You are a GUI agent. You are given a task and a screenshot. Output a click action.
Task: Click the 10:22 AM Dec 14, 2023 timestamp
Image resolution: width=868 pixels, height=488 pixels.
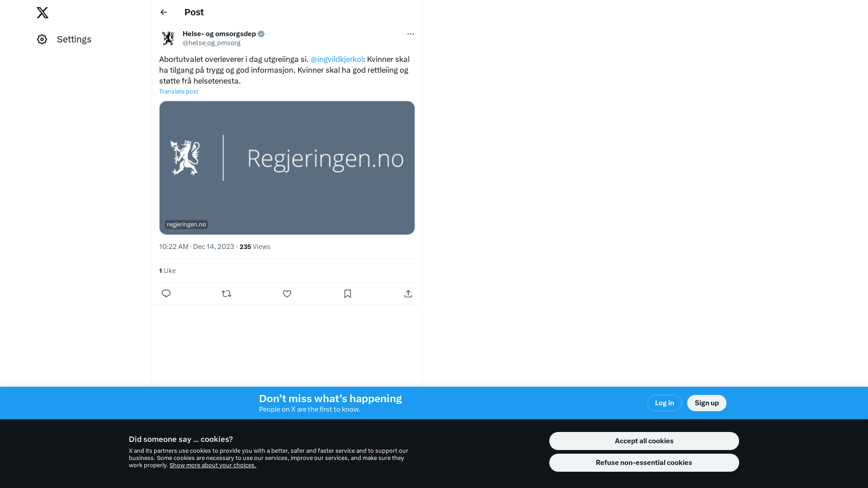pyautogui.click(x=197, y=247)
